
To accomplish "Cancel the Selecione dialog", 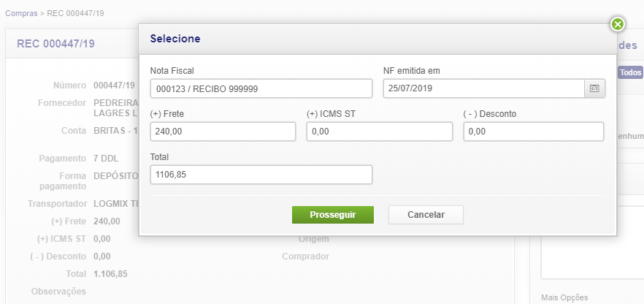I will pos(426,214).
